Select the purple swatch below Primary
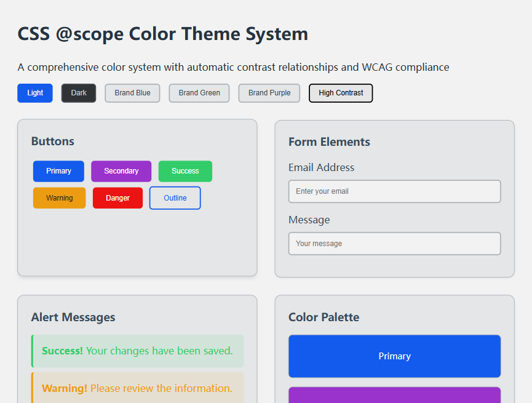The image size is (532, 403). [394, 395]
